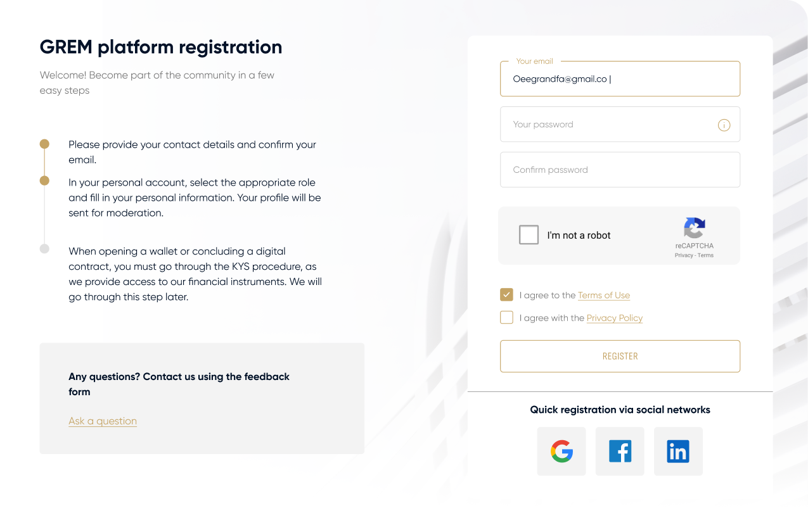The width and height of the screenshot is (808, 532).
Task: Focus the Your password field
Action: click(608, 124)
